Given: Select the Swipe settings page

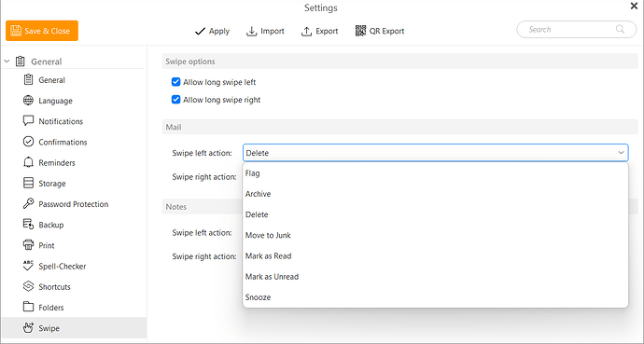Looking at the screenshot, I should [74, 328].
